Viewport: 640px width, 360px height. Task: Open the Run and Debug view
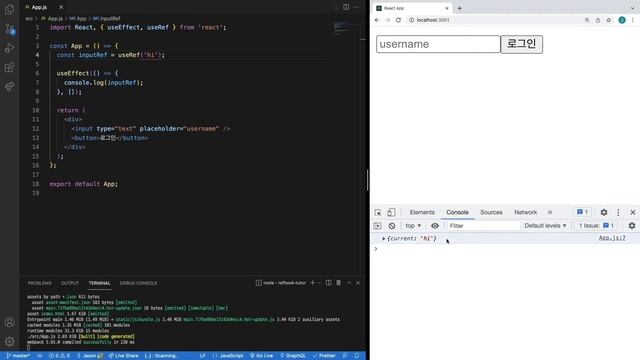pos(9,48)
